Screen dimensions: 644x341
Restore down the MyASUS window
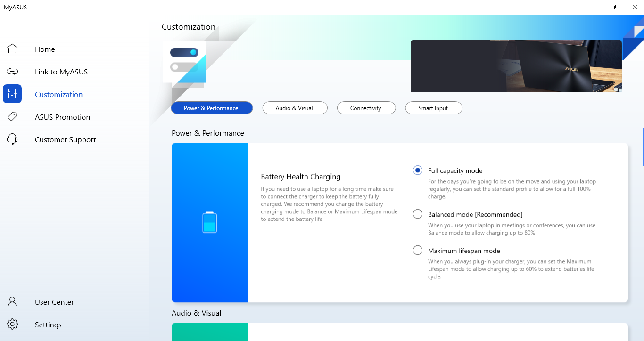coord(613,7)
